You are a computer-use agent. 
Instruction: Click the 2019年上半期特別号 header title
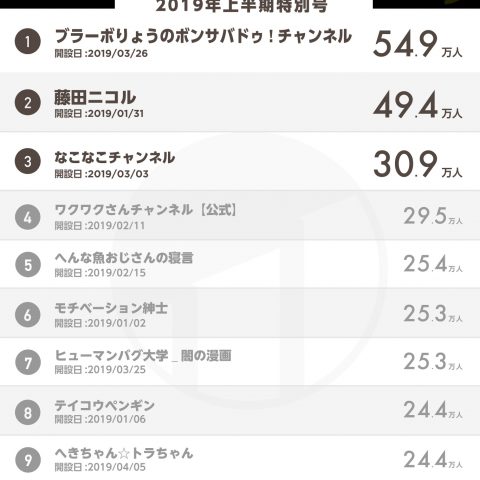(242, 6)
